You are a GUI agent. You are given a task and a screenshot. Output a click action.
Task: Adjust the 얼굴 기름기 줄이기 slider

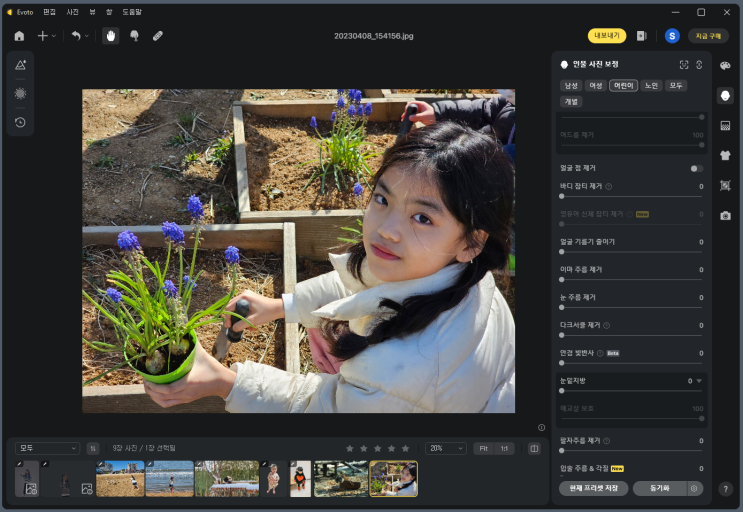point(631,252)
